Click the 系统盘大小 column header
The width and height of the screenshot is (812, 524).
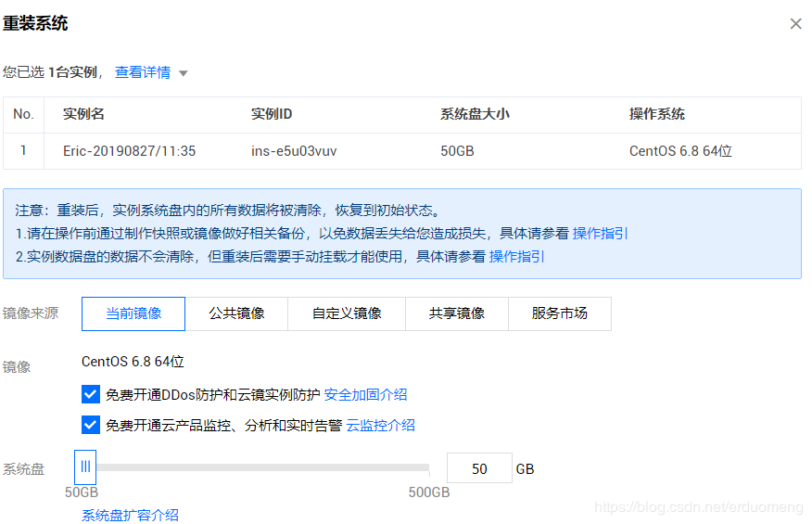[x=475, y=114]
